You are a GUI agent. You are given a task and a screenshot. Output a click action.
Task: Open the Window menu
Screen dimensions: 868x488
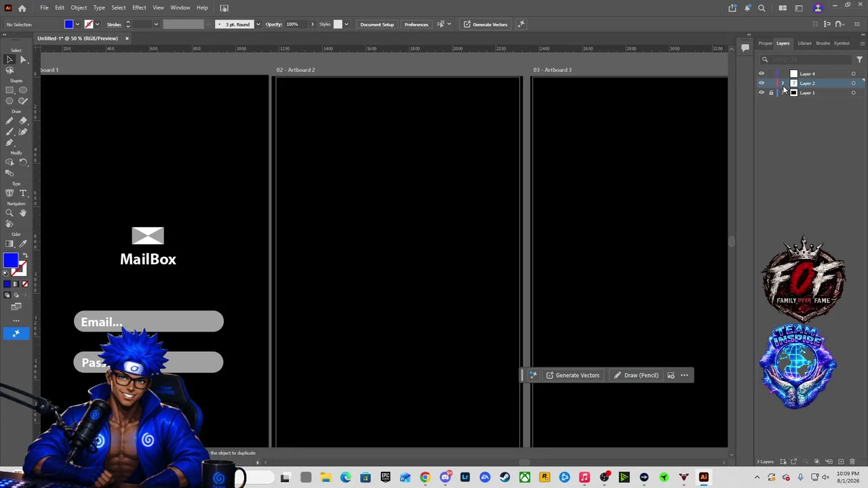(180, 7)
